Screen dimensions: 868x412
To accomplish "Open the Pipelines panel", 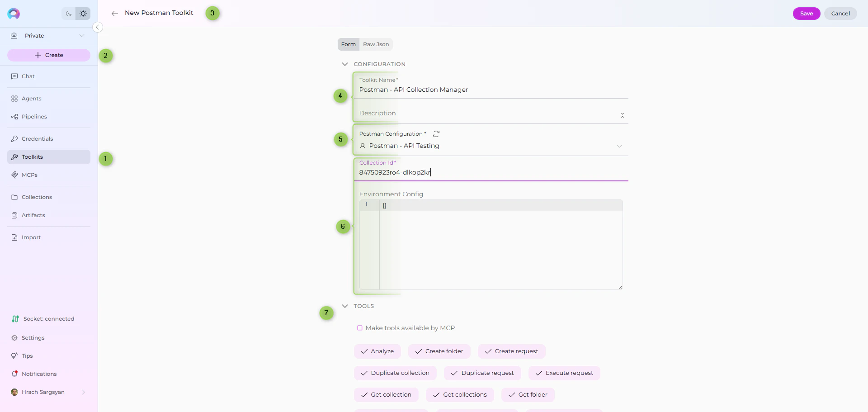I will click(x=33, y=116).
